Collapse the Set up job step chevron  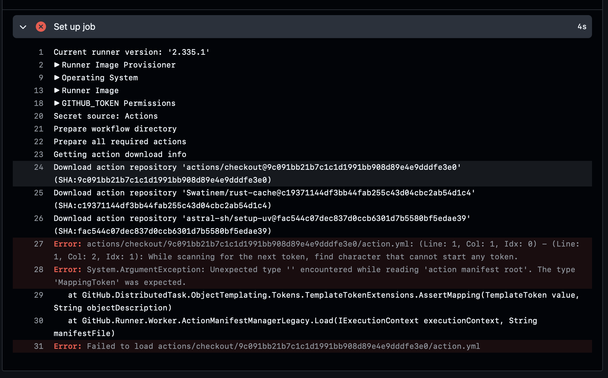[23, 27]
